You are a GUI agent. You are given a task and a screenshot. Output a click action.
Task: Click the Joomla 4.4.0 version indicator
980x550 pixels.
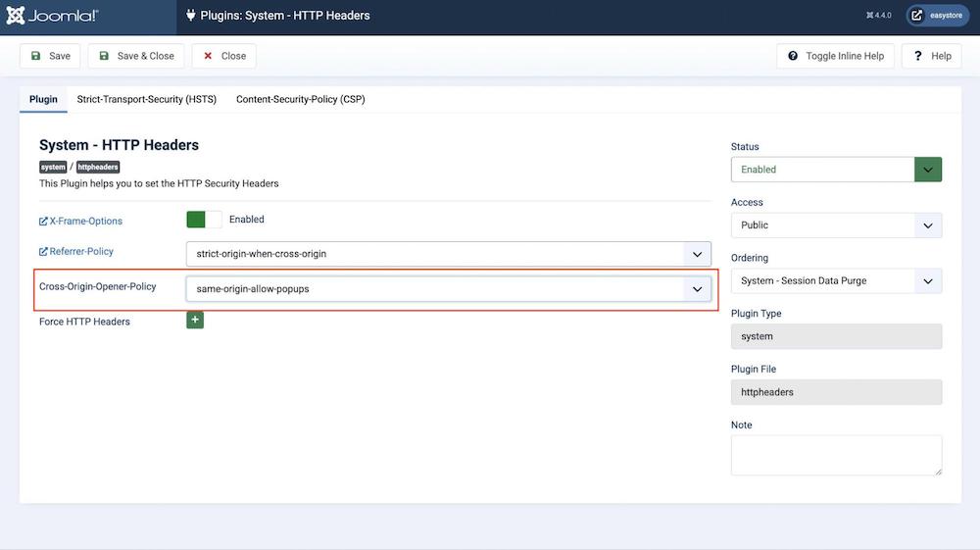pyautogui.click(x=878, y=16)
